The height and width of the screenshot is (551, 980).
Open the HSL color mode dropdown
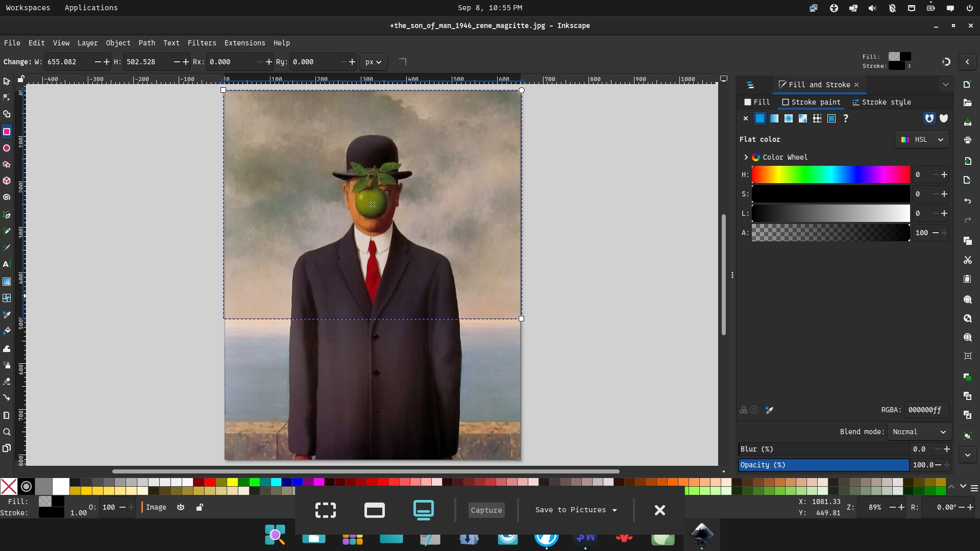922,140
